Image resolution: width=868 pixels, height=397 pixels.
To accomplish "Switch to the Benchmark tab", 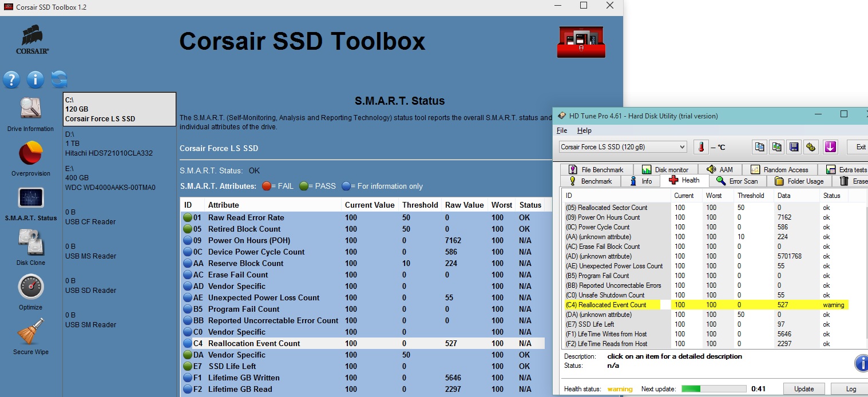I will tap(590, 181).
